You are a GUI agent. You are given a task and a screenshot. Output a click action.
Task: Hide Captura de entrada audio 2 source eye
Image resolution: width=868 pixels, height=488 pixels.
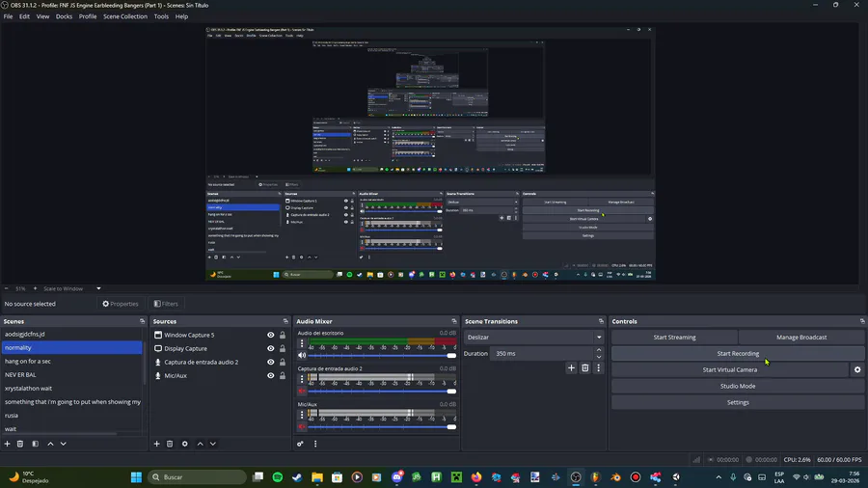click(271, 362)
